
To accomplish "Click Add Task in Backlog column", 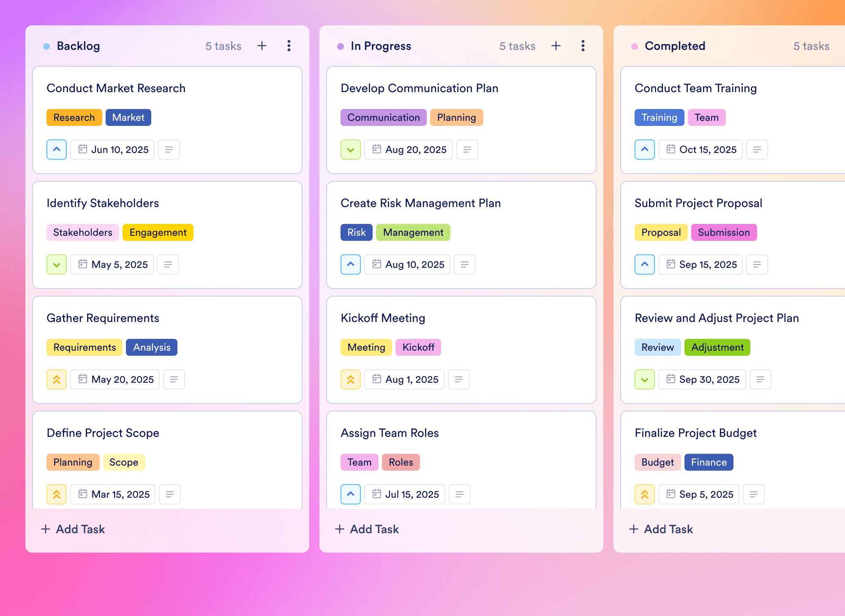I will coord(73,529).
